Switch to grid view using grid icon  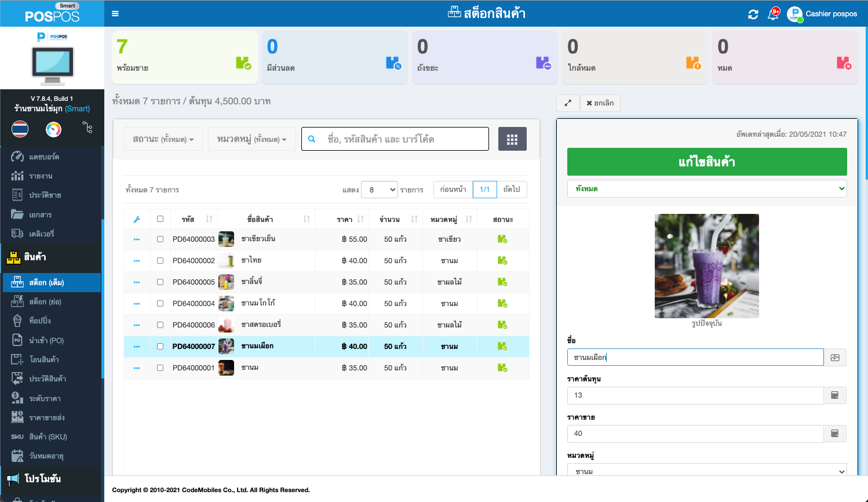pyautogui.click(x=512, y=139)
